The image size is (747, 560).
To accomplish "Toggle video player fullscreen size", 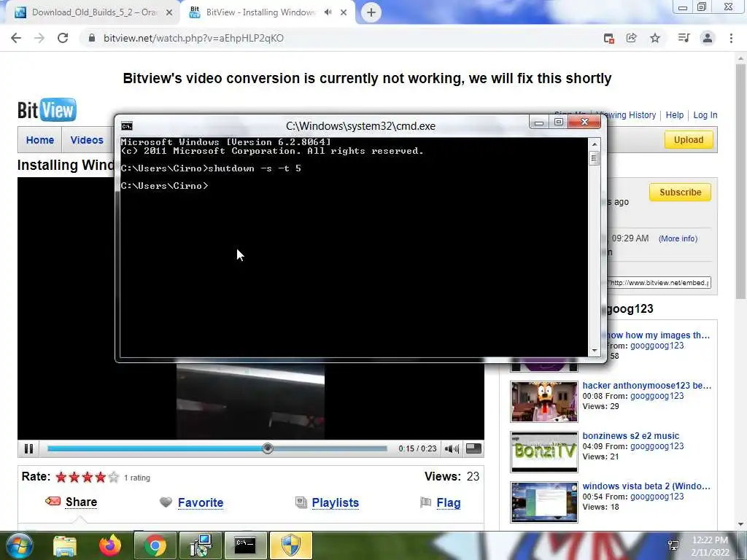I will pyautogui.click(x=473, y=448).
